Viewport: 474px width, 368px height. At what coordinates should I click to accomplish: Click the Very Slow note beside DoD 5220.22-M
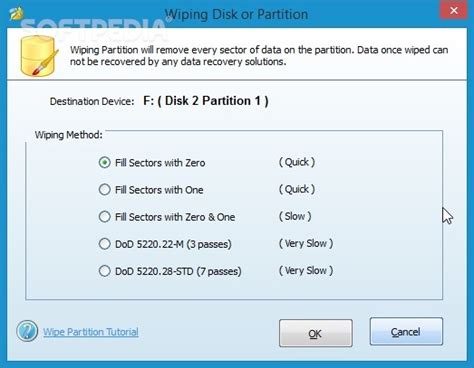(306, 243)
